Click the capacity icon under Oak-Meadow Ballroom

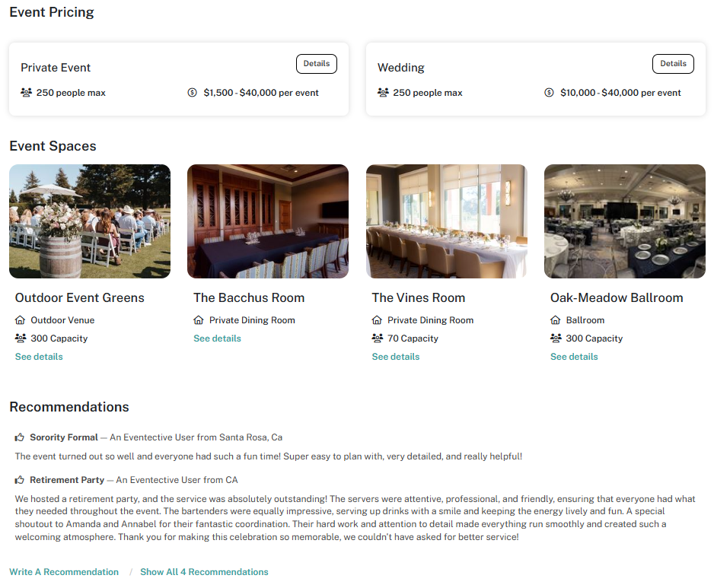(556, 338)
